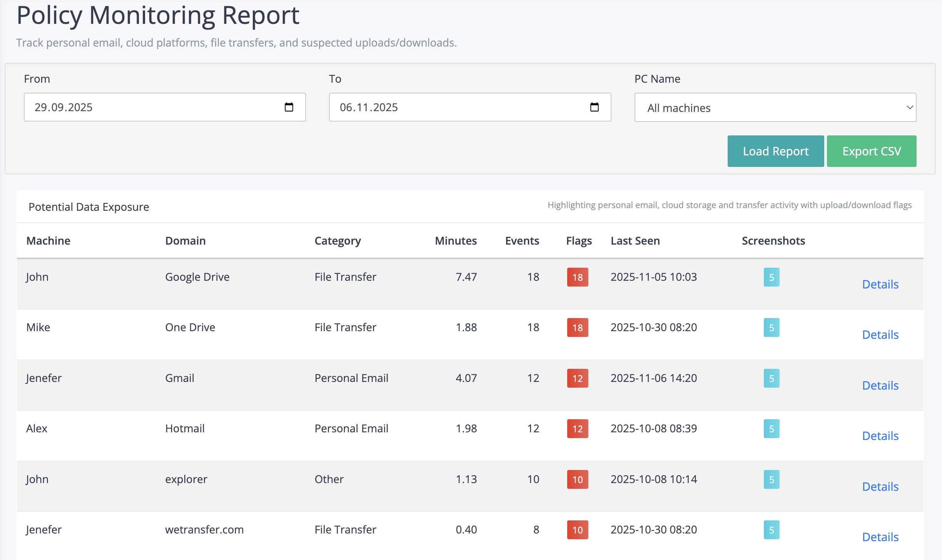Image resolution: width=942 pixels, height=560 pixels.
Task: Click the red flag badge on John's Google Drive row
Action: 577,277
